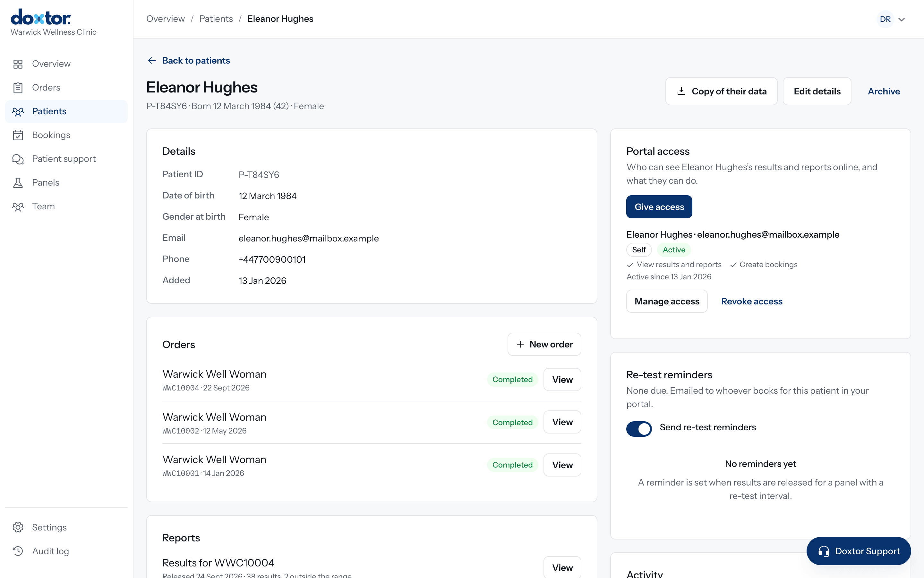Click the Active status badge
This screenshot has height=578, width=924.
coord(673,250)
